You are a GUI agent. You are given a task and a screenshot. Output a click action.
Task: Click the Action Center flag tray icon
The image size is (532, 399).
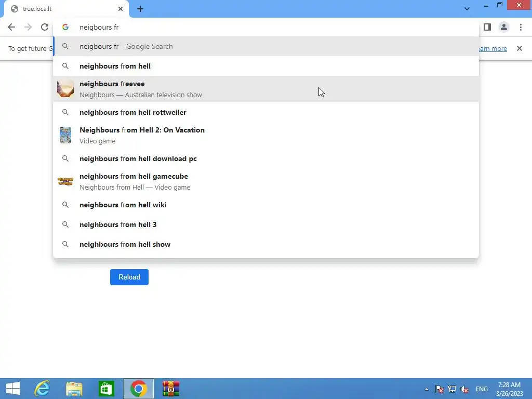(440, 389)
